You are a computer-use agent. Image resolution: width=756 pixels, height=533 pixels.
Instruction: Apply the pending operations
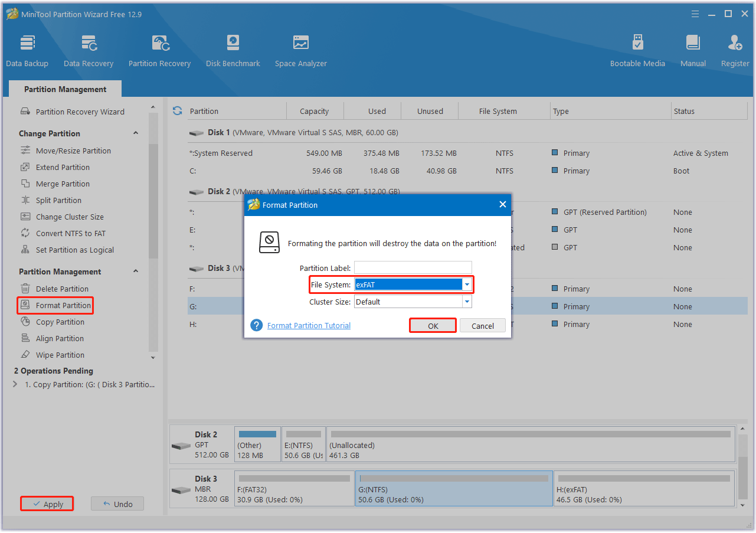47,504
